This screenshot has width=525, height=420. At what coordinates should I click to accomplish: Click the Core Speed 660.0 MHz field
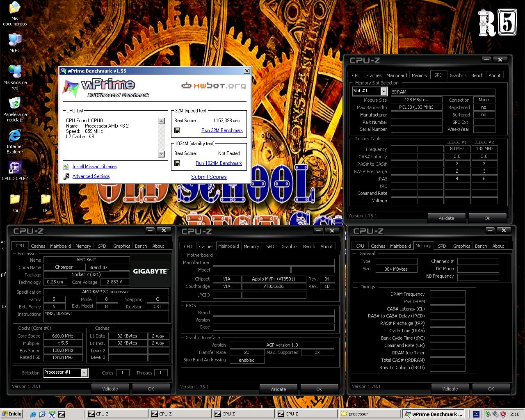point(63,336)
